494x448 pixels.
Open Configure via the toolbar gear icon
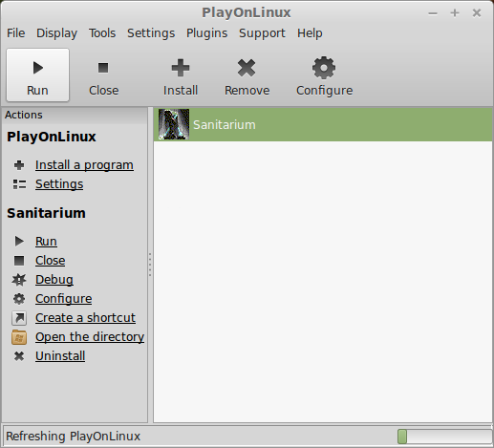point(324,75)
